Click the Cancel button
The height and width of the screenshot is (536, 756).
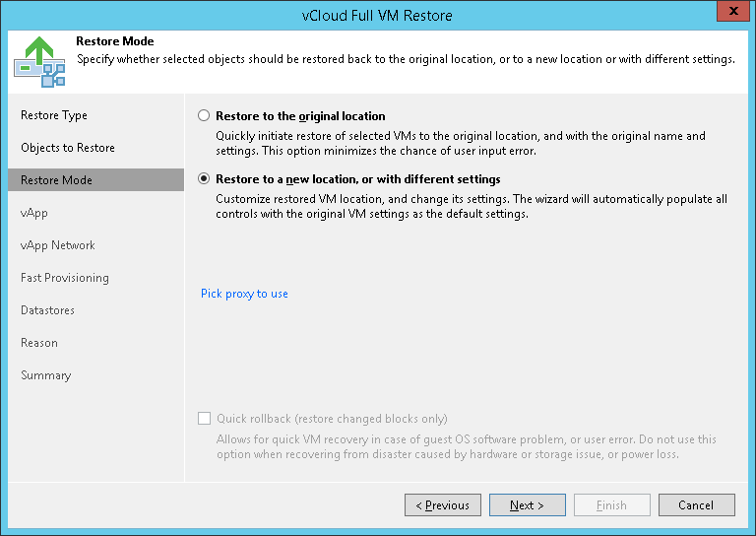tap(696, 505)
